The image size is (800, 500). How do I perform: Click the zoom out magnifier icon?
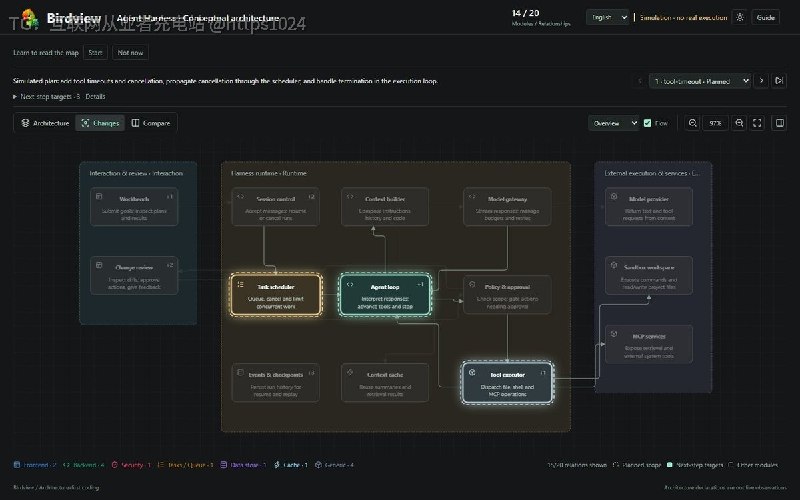coord(692,123)
